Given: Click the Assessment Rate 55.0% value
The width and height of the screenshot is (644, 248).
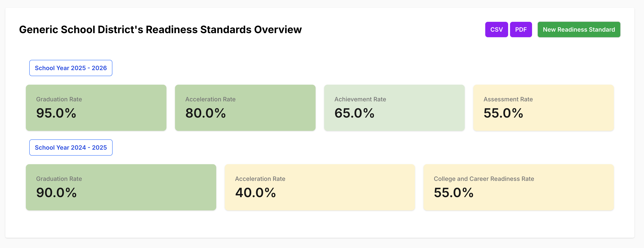Looking at the screenshot, I should [503, 113].
